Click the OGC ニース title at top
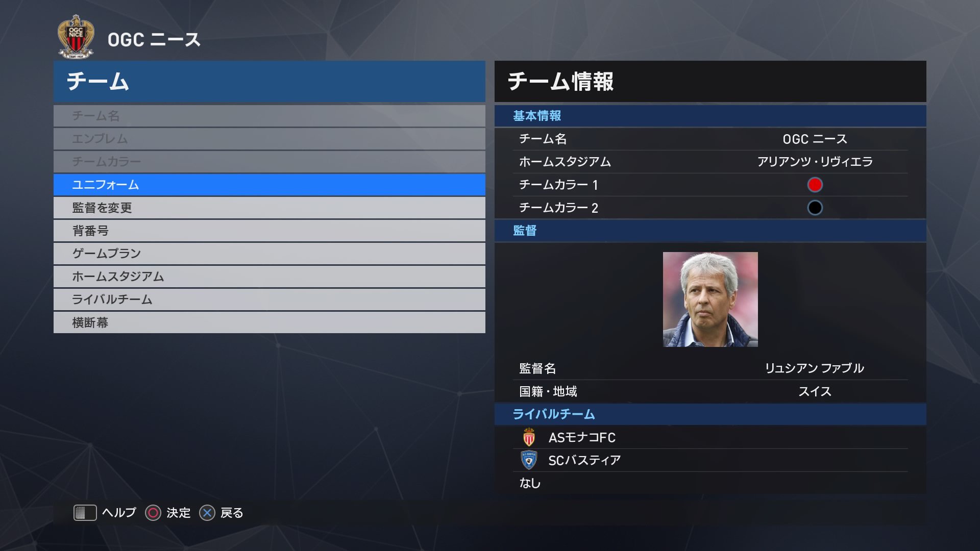This screenshot has height=551, width=980. [154, 40]
